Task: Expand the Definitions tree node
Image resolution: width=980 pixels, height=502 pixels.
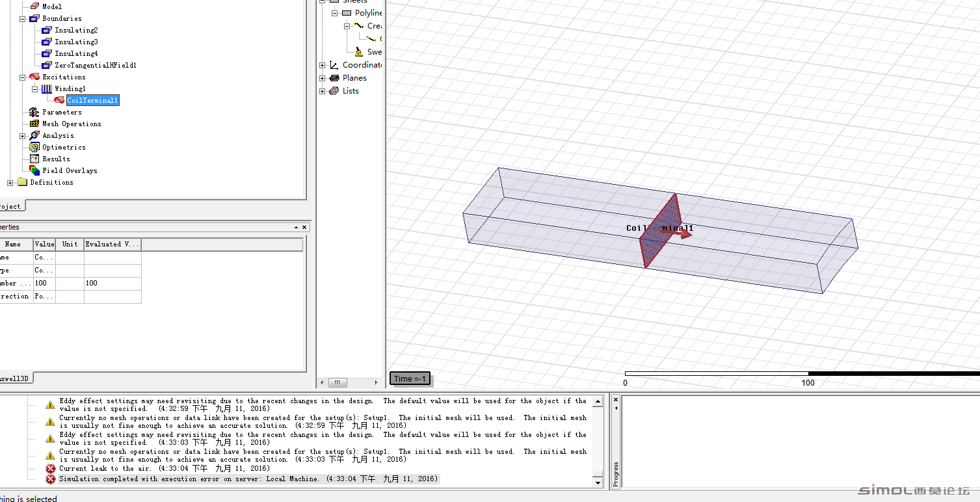Action: (x=10, y=182)
